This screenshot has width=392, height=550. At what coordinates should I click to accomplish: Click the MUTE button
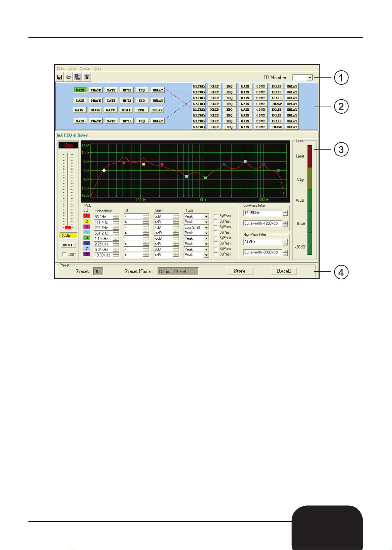click(x=68, y=245)
